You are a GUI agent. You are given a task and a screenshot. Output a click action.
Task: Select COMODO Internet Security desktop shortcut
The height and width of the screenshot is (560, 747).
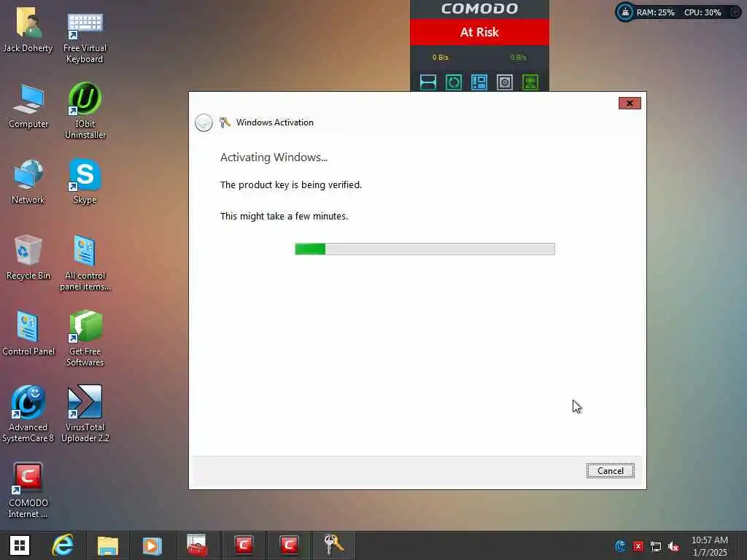point(28,491)
